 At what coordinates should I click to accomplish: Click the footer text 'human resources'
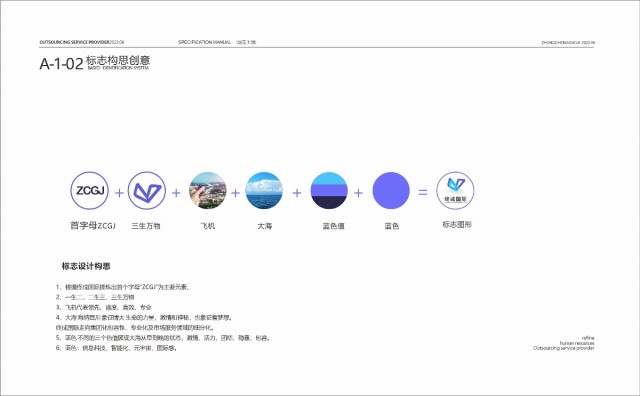click(577, 343)
